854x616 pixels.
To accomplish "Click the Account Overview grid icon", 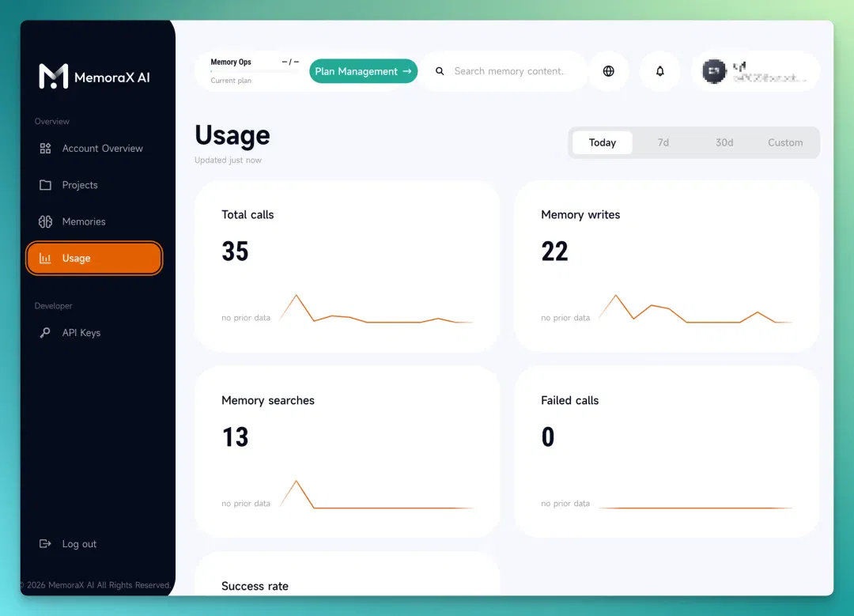I will [45, 148].
